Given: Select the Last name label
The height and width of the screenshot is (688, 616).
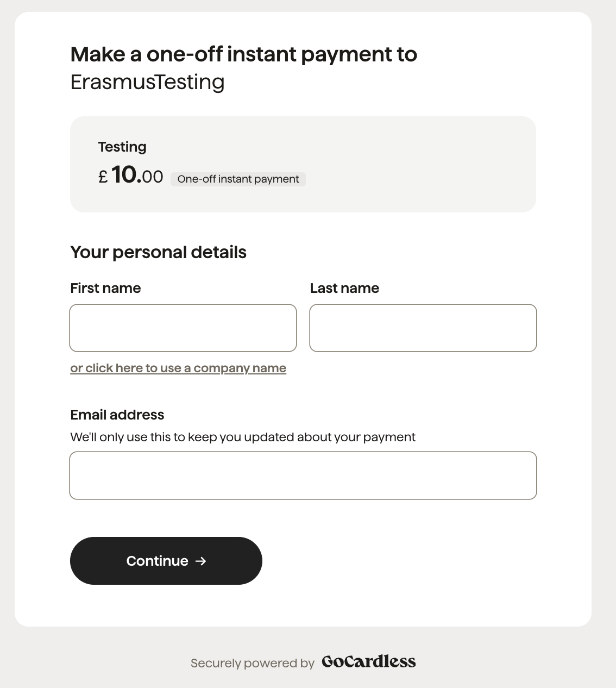Looking at the screenshot, I should pyautogui.click(x=344, y=288).
